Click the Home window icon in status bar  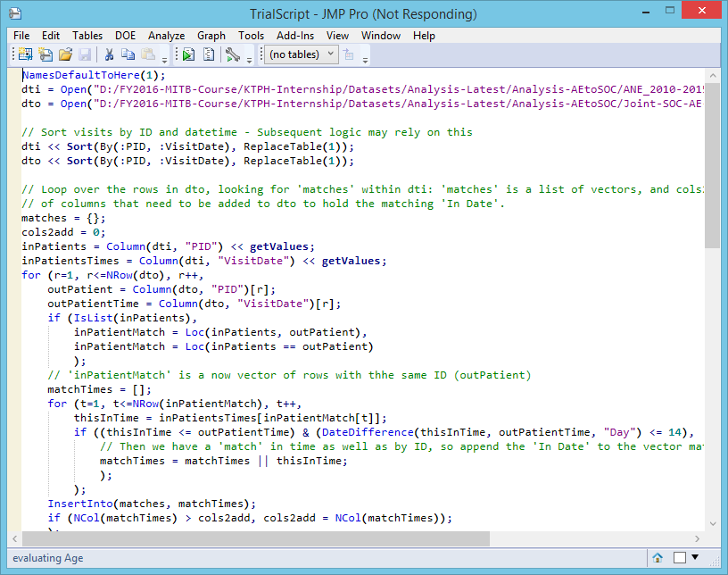click(658, 557)
